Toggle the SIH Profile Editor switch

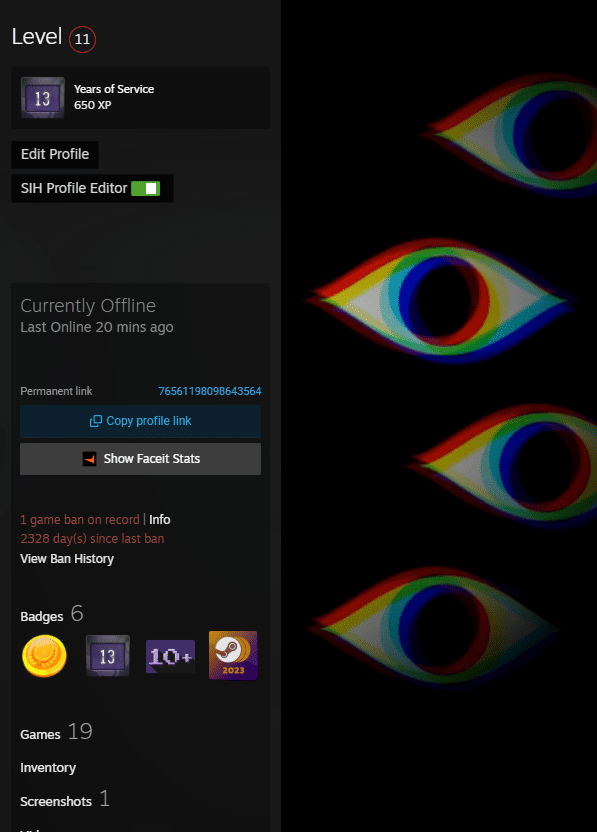pos(145,188)
